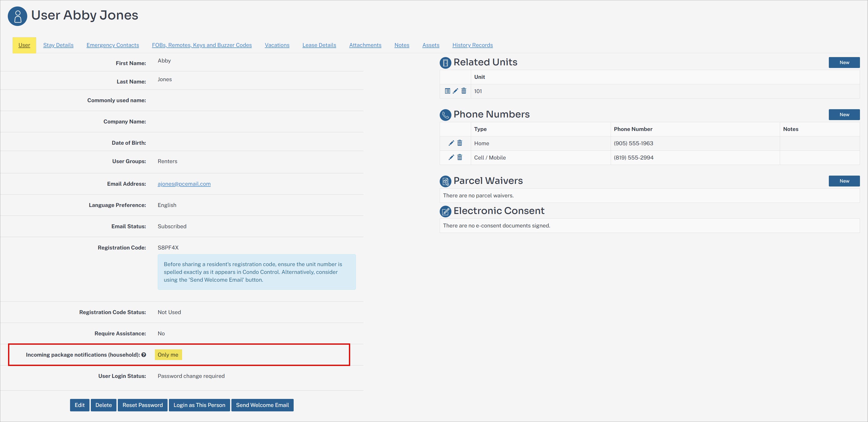Click New button in Parcel Waivers
Screen dimensions: 868x422
pos(844,181)
